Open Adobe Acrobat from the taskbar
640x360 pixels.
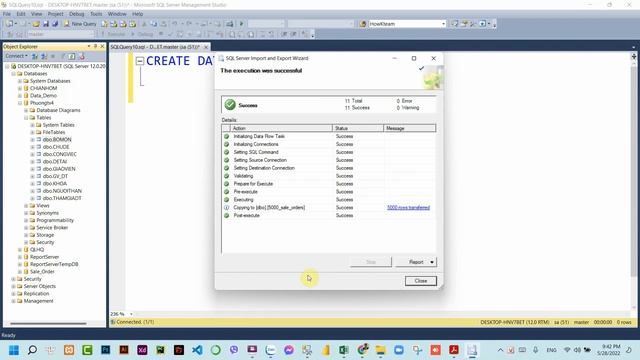(x=453, y=350)
